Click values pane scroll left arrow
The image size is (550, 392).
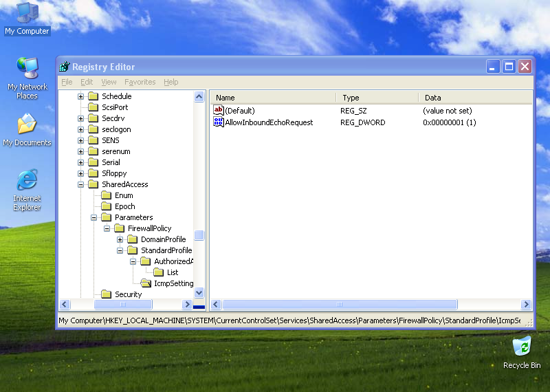(216, 304)
